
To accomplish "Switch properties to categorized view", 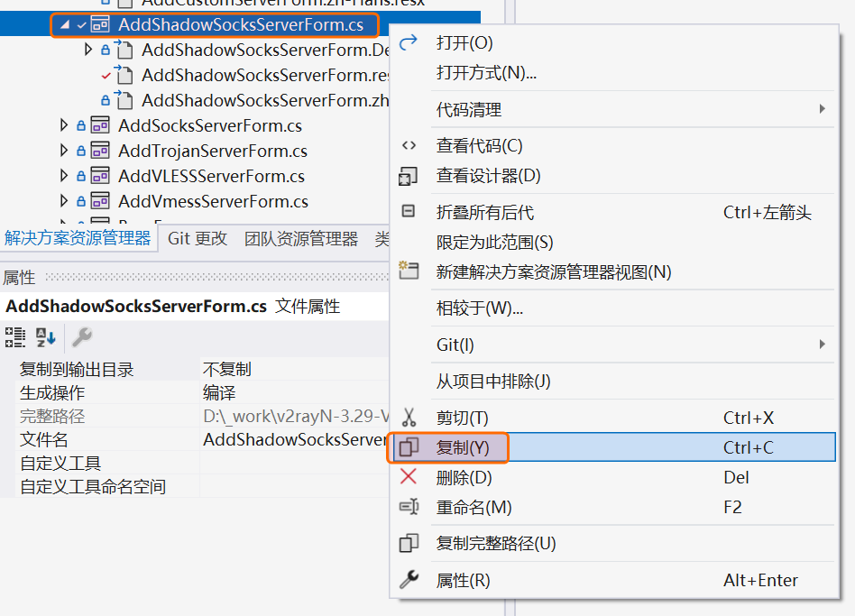I will click(15, 337).
